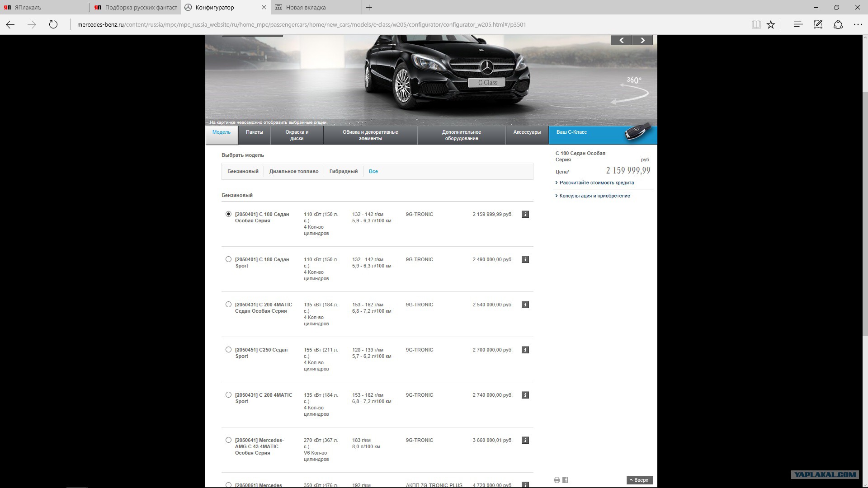This screenshot has width=868, height=488.
Task: Close the Конфигуратор tab
Action: [x=264, y=7]
